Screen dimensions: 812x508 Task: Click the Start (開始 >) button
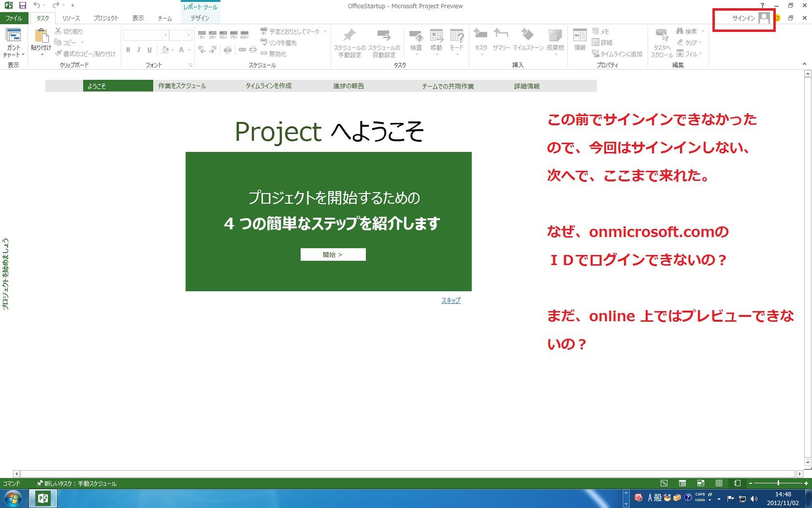(x=333, y=254)
